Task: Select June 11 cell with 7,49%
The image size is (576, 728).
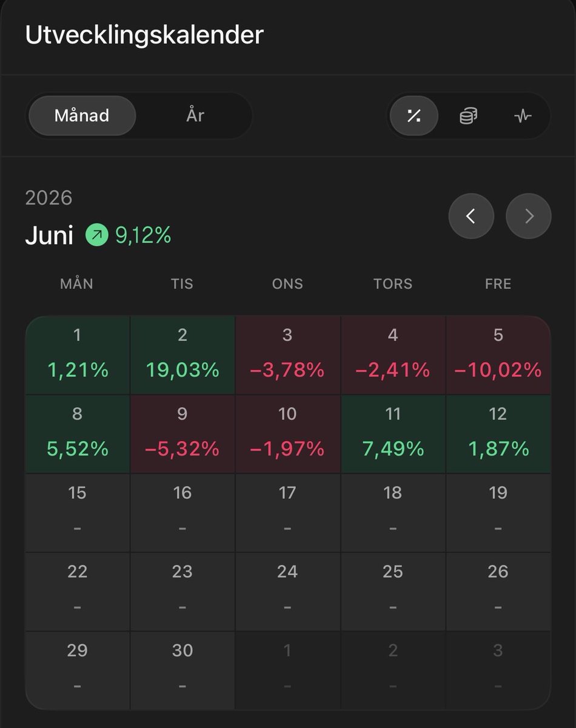Action: [x=393, y=434]
